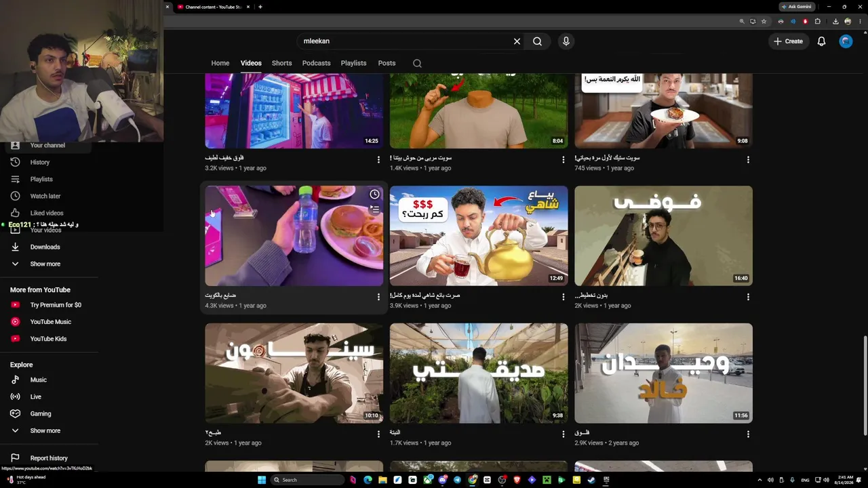Bookmark this page with the star

764,21
